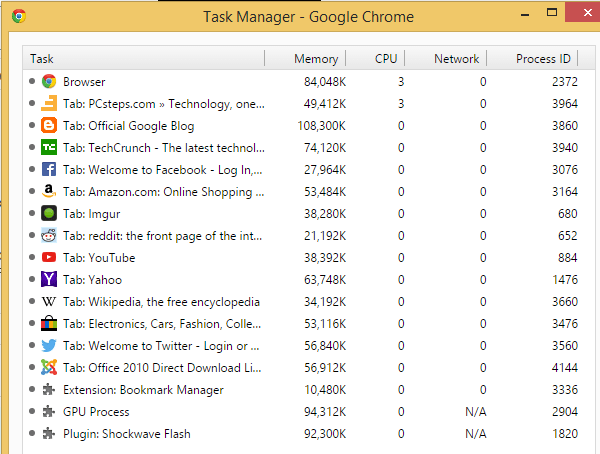
Task: Click the puzzle icon for GPU Process
Action: coord(49,412)
